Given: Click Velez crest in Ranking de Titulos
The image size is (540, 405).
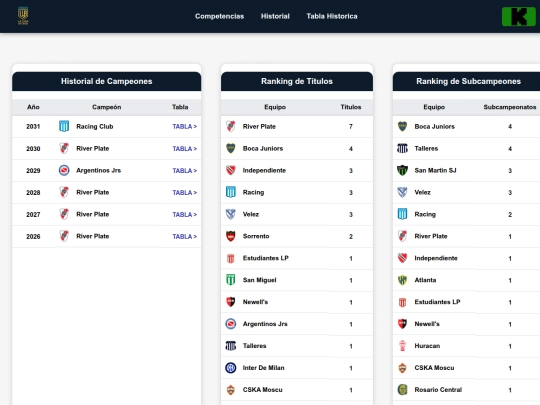Looking at the screenshot, I should pos(231,214).
